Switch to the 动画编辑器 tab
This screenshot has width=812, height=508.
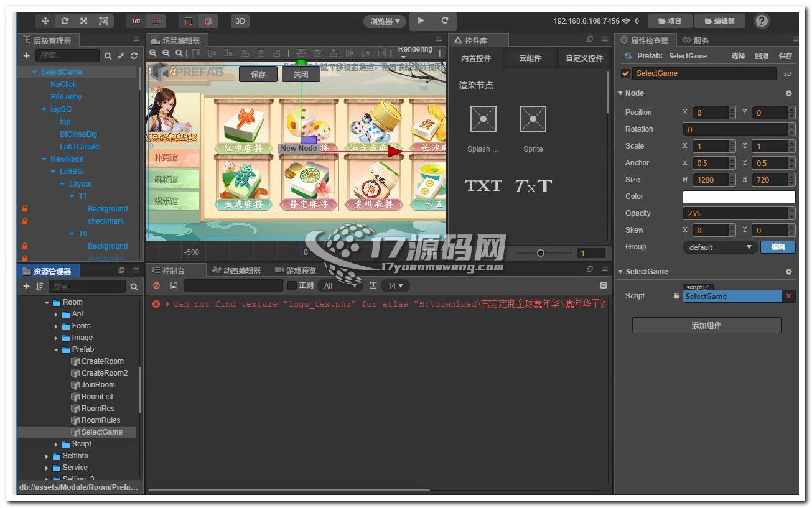point(236,270)
